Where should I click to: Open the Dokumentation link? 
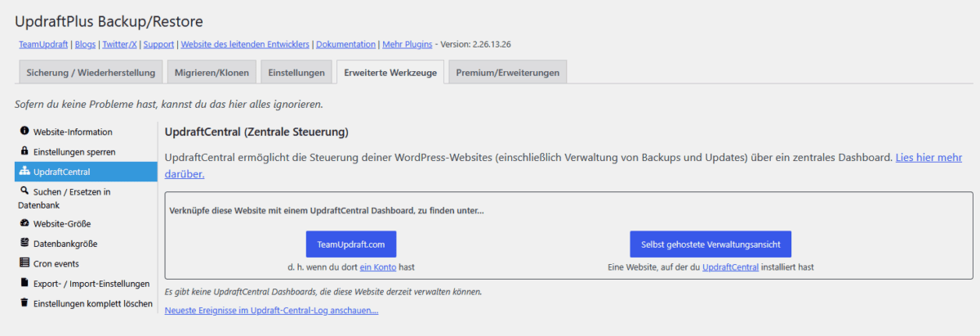tap(346, 44)
